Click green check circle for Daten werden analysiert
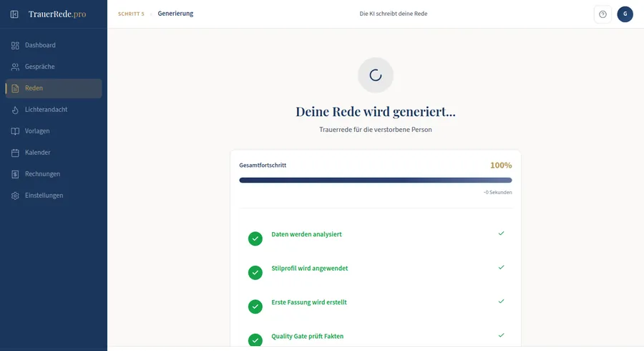This screenshot has height=351, width=644. point(255,239)
